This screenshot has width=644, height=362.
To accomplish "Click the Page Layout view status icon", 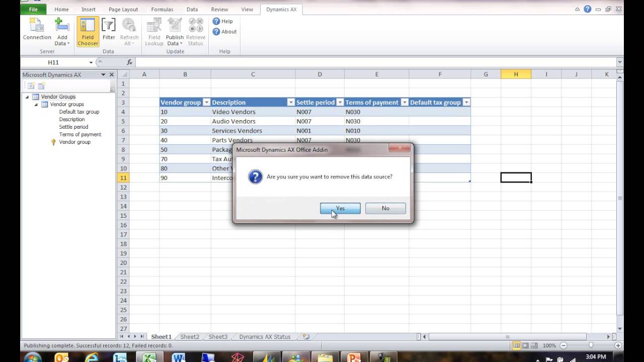I will pos(525,345).
